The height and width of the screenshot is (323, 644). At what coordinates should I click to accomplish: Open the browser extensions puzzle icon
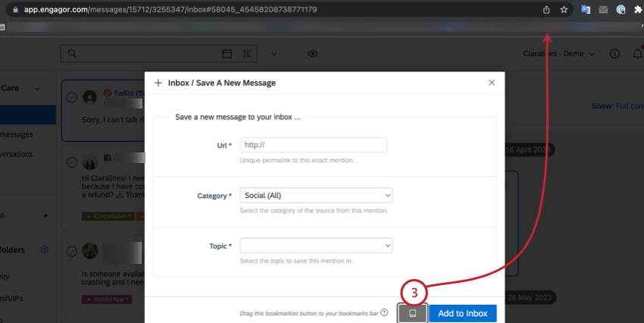coord(638,9)
